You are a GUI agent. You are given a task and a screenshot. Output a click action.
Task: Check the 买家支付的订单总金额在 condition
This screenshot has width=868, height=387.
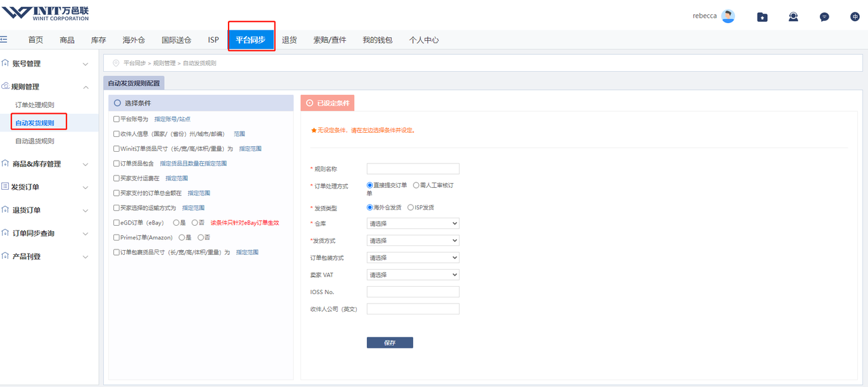[x=116, y=193]
